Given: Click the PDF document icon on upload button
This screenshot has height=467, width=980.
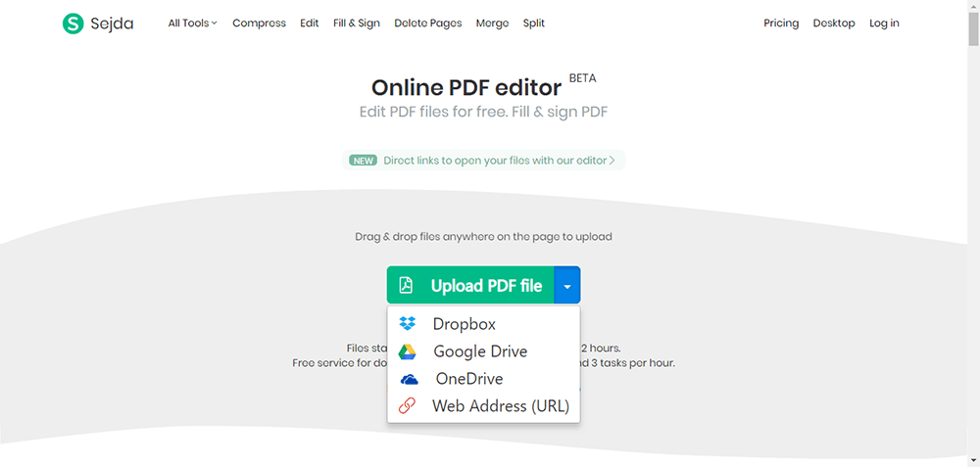Looking at the screenshot, I should coord(406,286).
